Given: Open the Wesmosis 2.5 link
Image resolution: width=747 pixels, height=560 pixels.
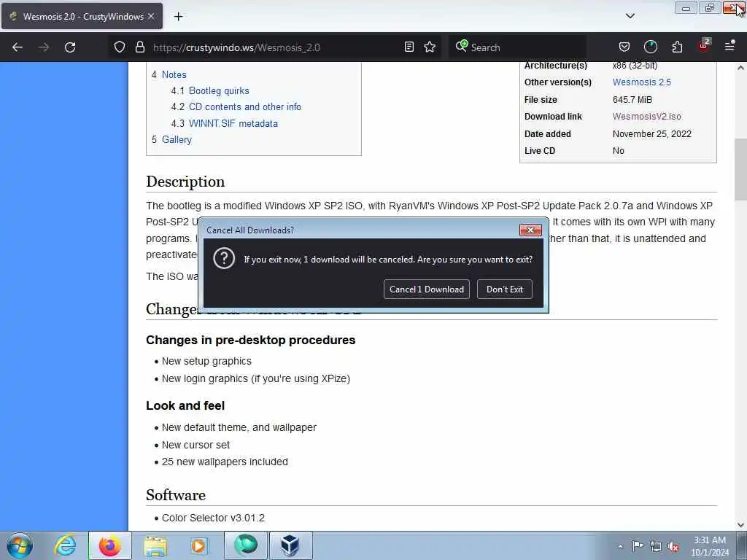Looking at the screenshot, I should click(641, 82).
